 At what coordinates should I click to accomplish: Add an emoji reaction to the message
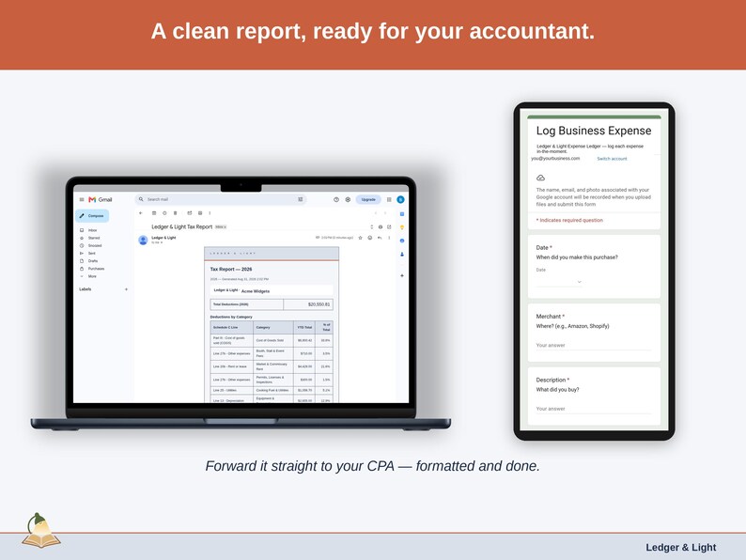[x=369, y=238]
